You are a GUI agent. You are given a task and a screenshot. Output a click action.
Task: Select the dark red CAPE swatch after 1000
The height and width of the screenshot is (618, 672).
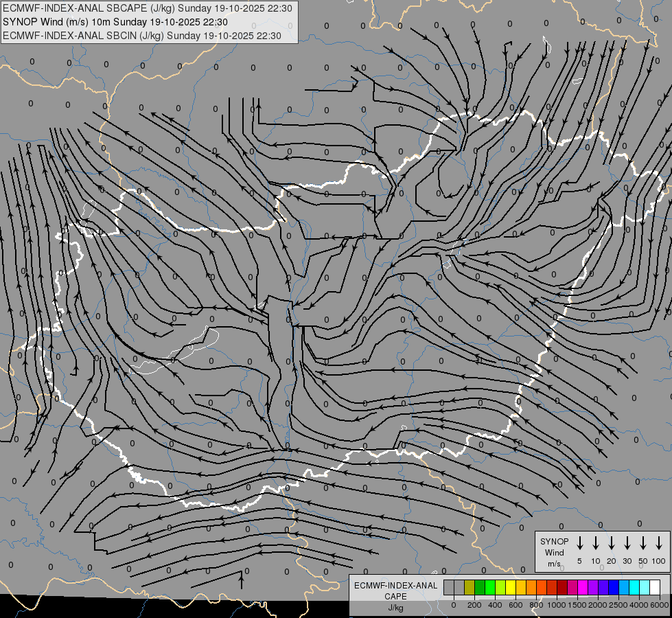(563, 588)
